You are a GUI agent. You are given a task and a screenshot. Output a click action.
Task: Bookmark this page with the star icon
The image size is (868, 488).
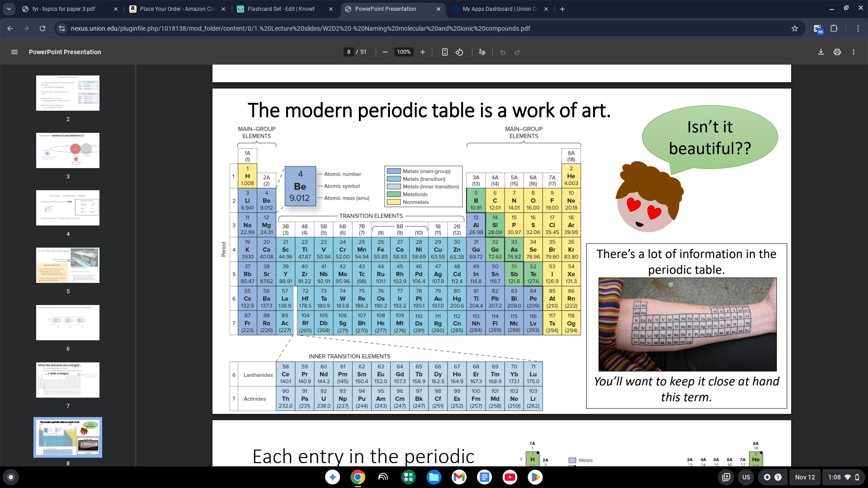click(794, 28)
